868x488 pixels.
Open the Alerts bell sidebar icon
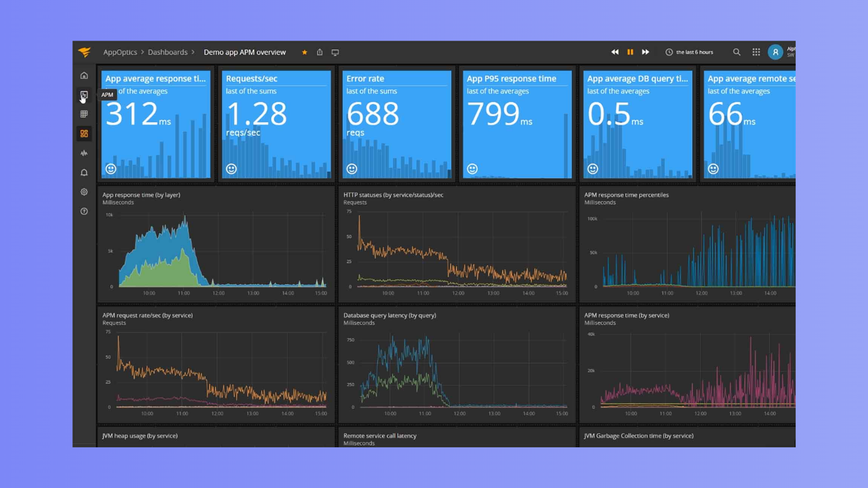tap(84, 173)
